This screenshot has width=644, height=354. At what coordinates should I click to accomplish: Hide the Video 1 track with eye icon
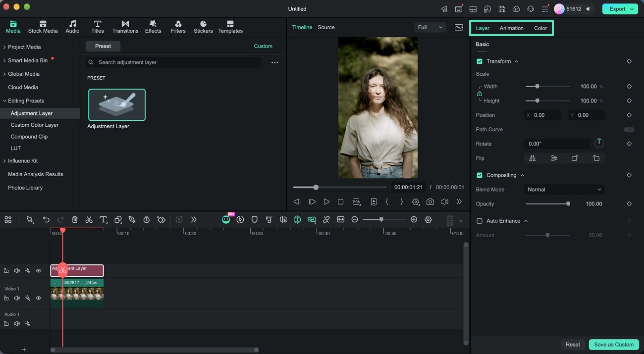39,298
